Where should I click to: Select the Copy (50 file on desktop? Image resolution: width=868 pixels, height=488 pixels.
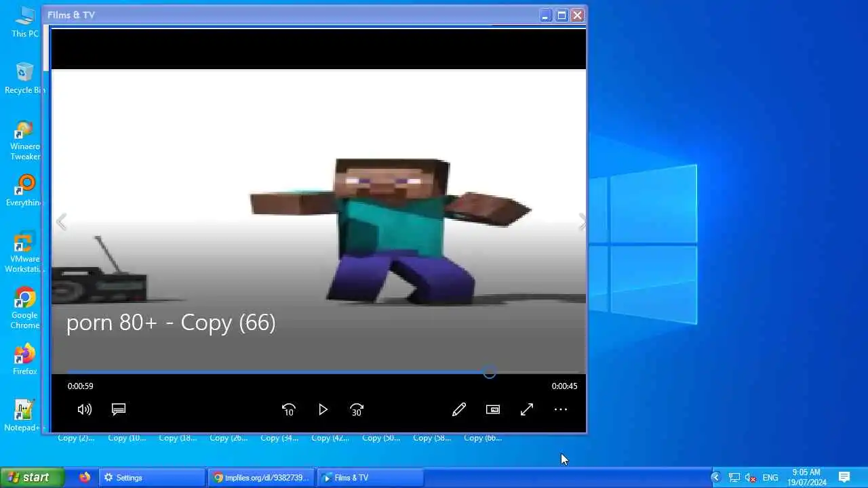click(x=381, y=438)
